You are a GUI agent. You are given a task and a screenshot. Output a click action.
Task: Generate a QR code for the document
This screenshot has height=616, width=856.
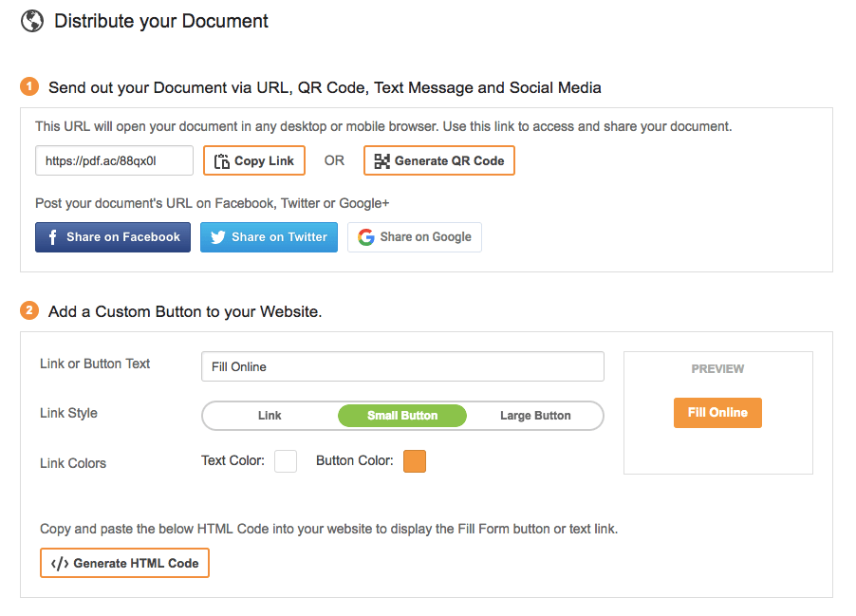[439, 160]
